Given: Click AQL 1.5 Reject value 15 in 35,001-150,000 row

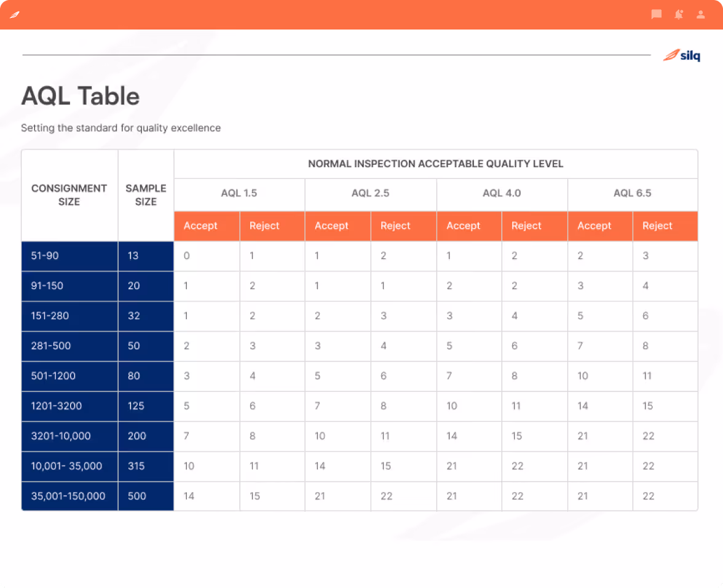Looking at the screenshot, I should [x=272, y=496].
